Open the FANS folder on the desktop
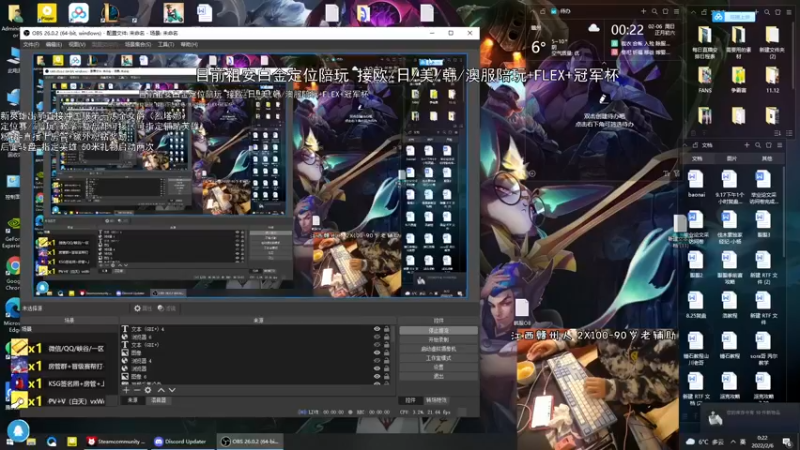800x450 pixels. click(x=705, y=80)
